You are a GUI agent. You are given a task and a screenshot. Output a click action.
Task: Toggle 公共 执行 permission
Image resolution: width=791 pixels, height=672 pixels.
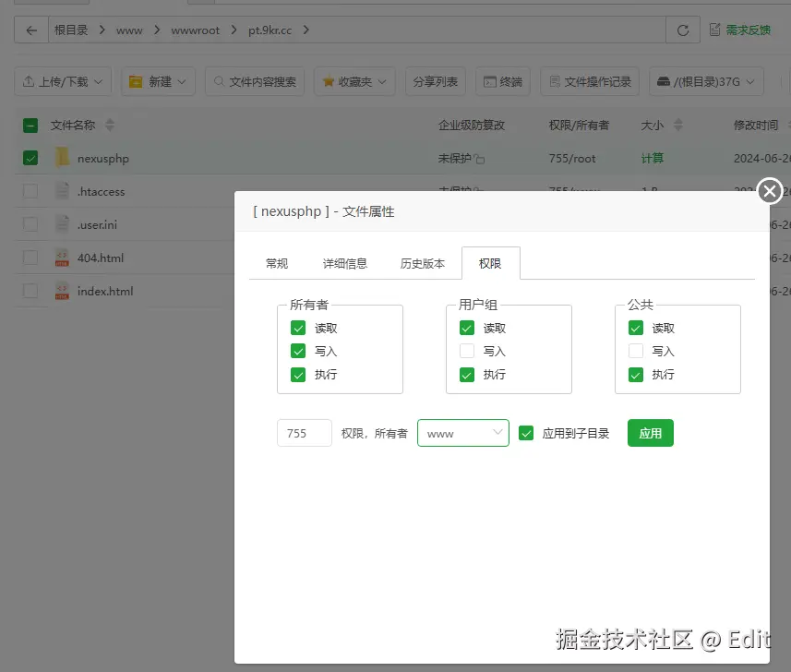click(x=636, y=375)
